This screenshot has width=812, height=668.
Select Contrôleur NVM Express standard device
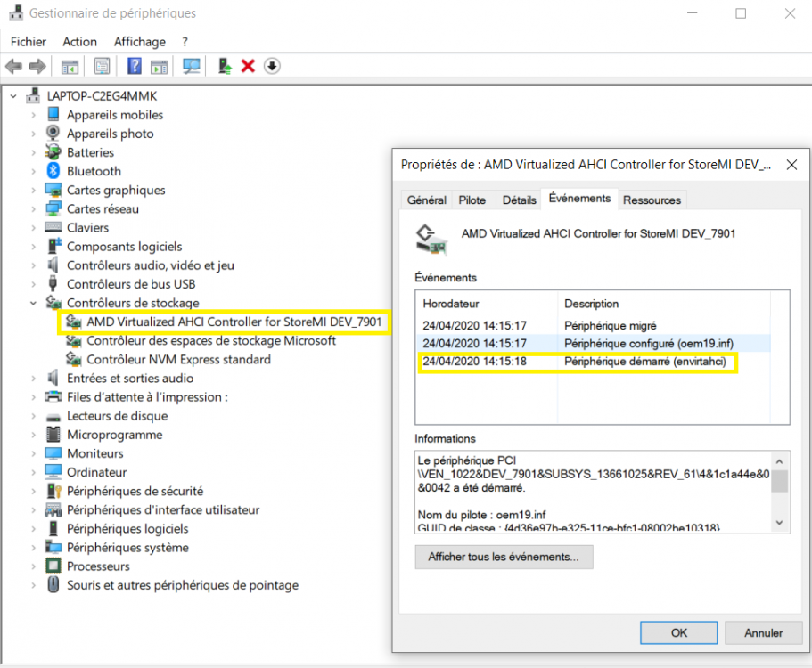[x=178, y=360]
